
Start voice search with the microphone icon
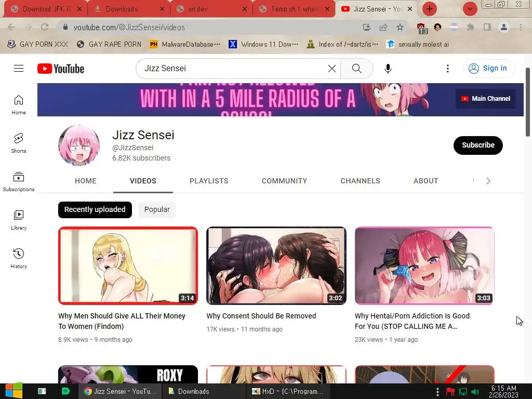tap(388, 69)
